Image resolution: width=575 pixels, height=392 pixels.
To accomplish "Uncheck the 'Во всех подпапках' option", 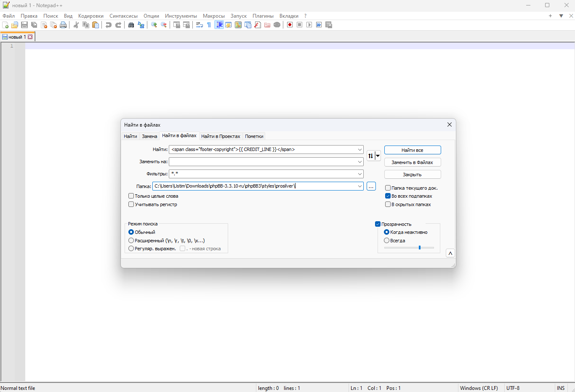I will (388, 196).
